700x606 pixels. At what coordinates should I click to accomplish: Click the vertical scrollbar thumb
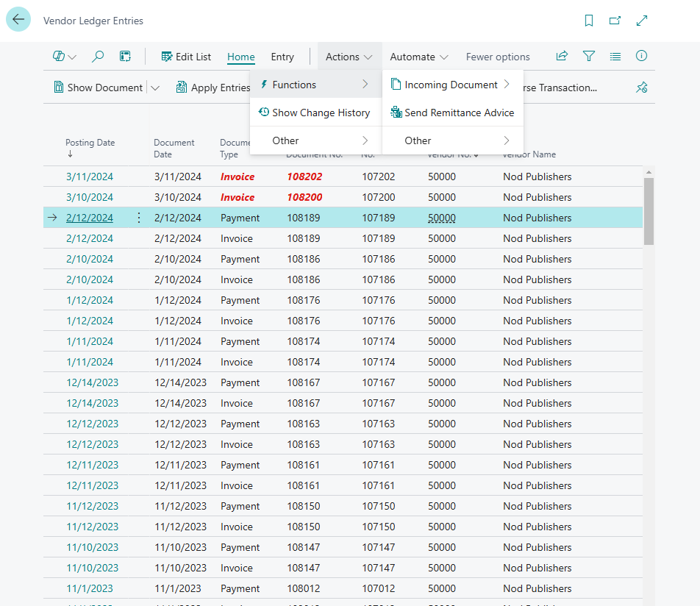point(649,211)
